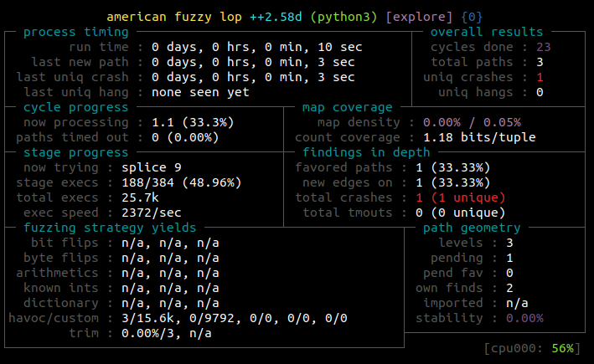Click the 'findings in depth' section header

(366, 152)
